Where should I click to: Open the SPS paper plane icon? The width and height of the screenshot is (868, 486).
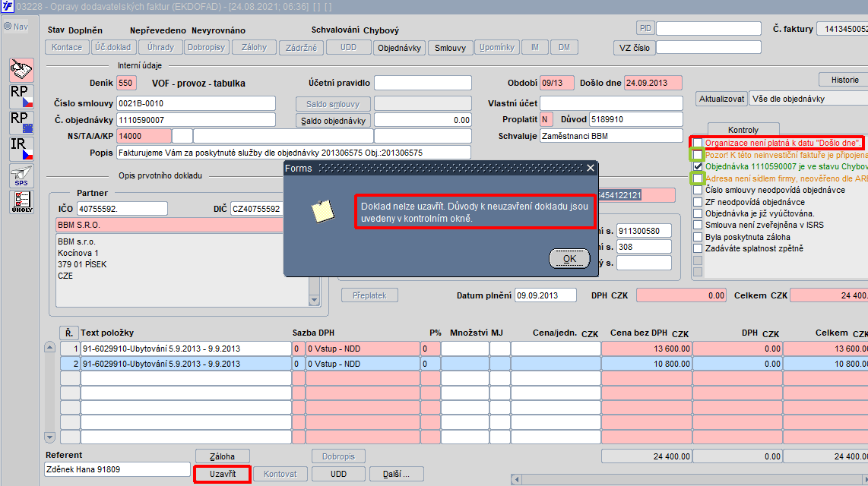tap(21, 176)
